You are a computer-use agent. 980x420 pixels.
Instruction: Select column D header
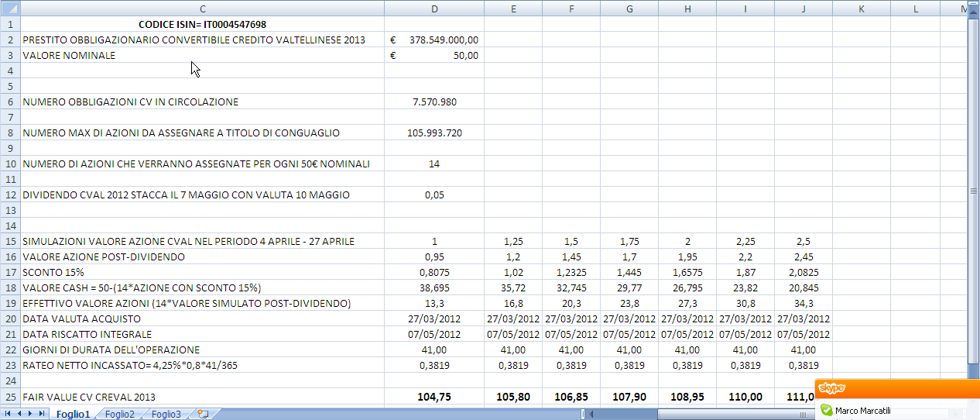click(x=433, y=9)
